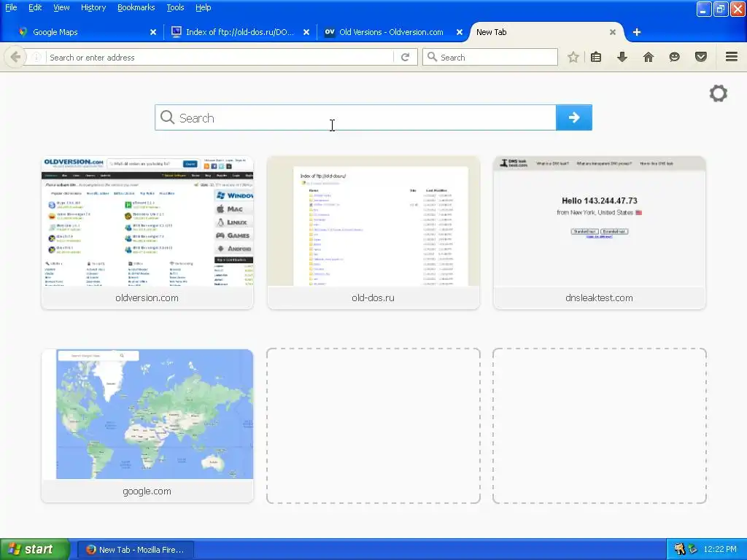Viewport: 747px width, 560px height.
Task: Open a new tab with plus button
Action: coord(636,32)
